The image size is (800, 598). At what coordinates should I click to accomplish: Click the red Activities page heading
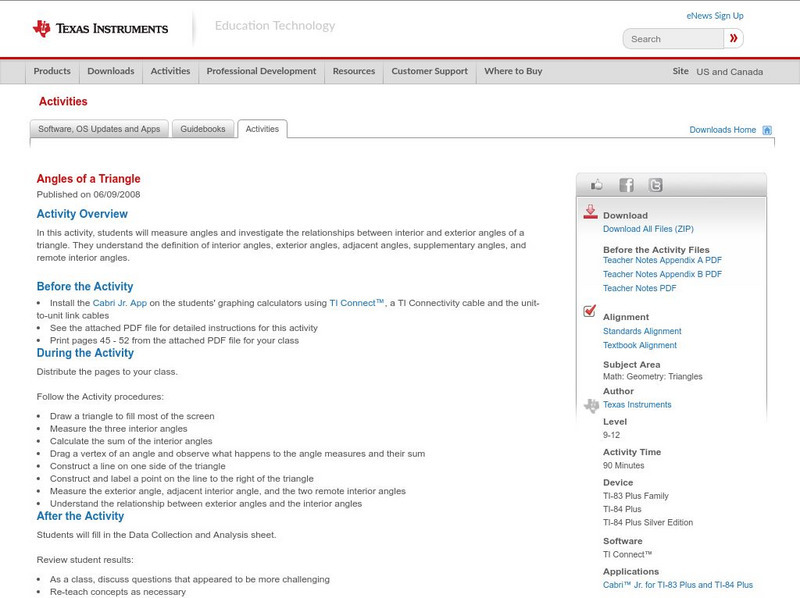click(x=63, y=102)
